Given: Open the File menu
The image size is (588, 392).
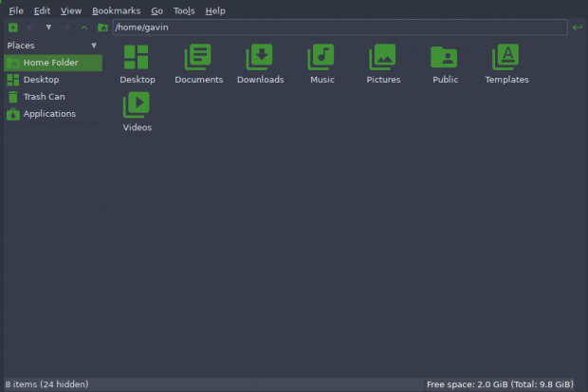Looking at the screenshot, I should click(16, 10).
